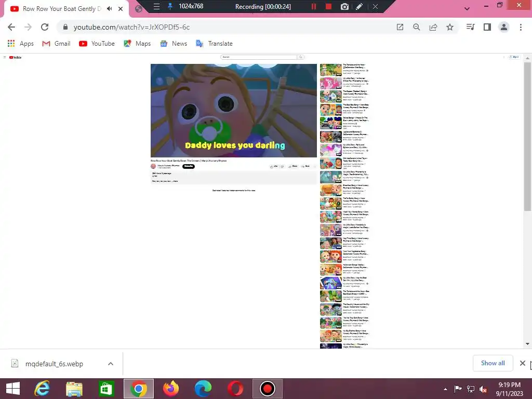
Task: Click the zoom magnifier icon in address bar
Action: [x=417, y=27]
